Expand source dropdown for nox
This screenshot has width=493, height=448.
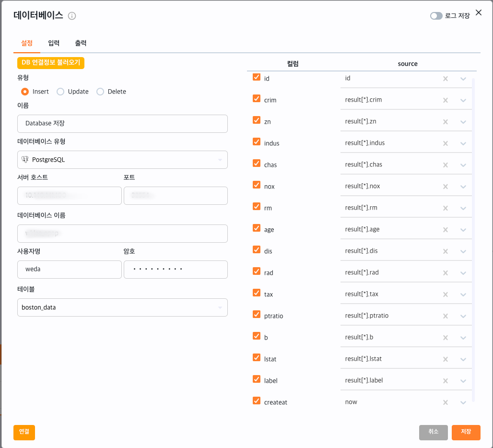pos(463,187)
